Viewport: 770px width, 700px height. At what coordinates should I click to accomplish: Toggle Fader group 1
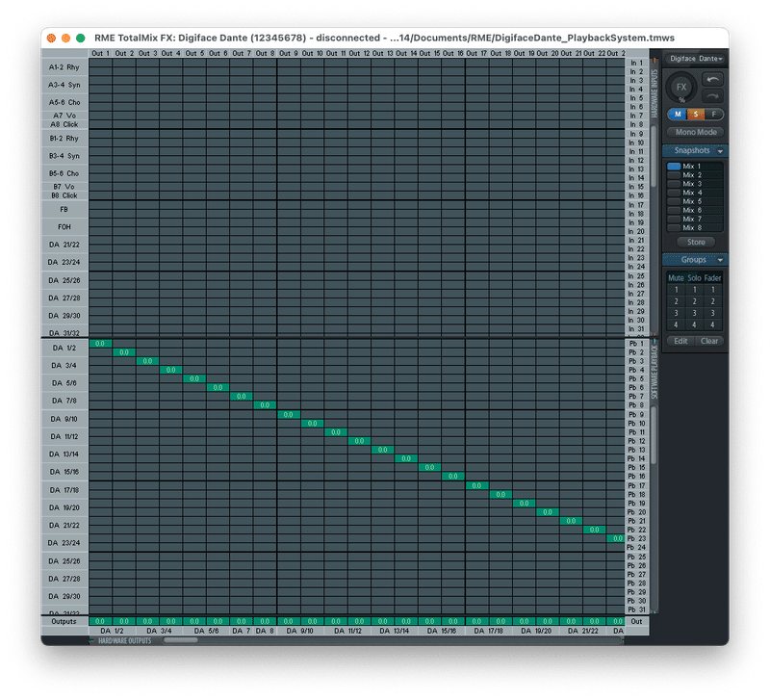click(x=712, y=290)
